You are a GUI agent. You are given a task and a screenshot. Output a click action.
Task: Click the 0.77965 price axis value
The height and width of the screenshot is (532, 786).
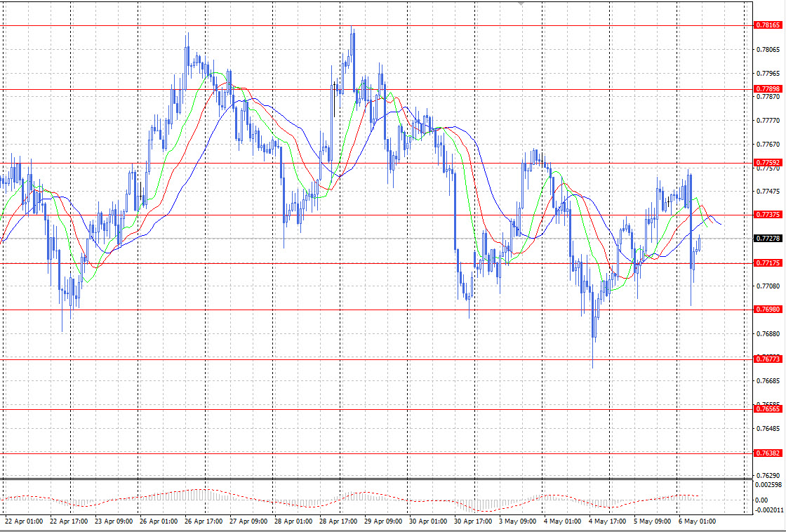[768, 74]
